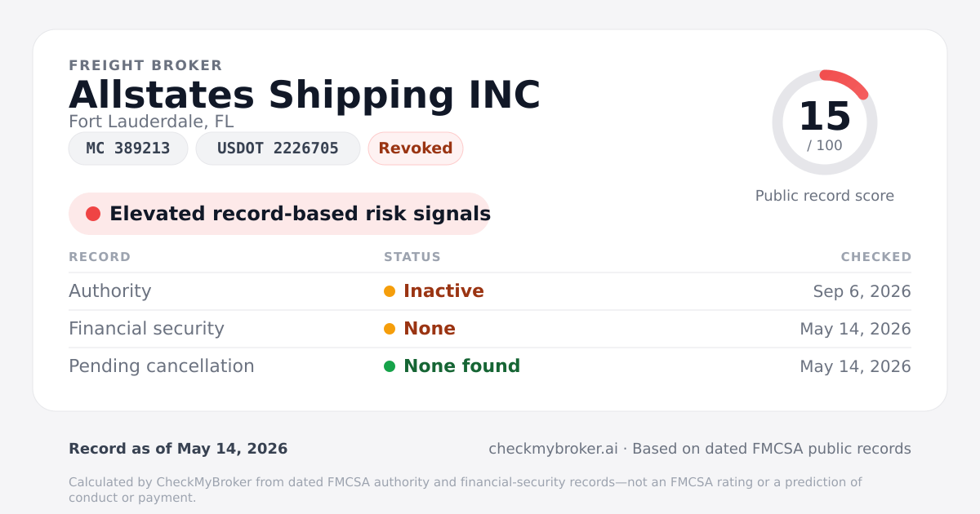Select the Financial security record row
The width and height of the screenshot is (980, 514).
490,329
